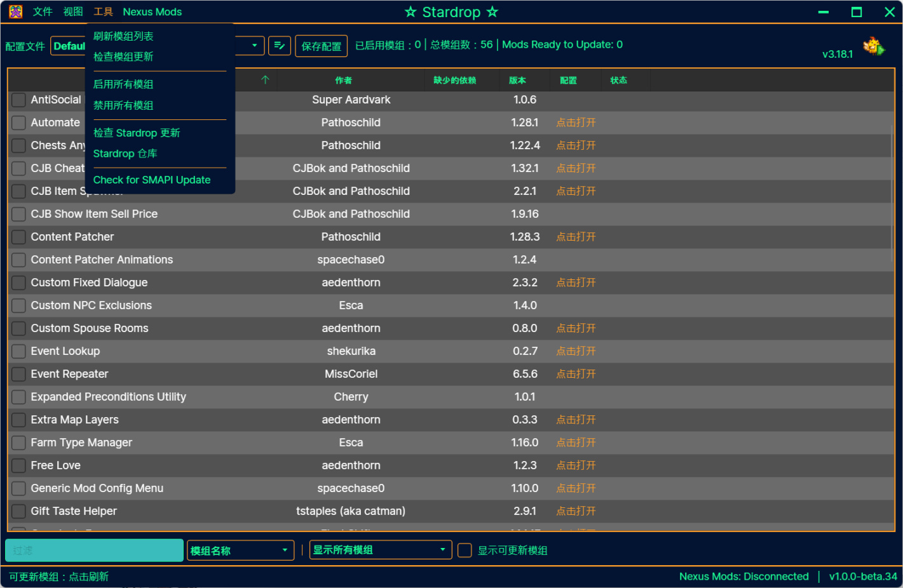The height and width of the screenshot is (588, 903).
Task: Check the Expanded Preconditions Utility box
Action: pyautogui.click(x=19, y=397)
